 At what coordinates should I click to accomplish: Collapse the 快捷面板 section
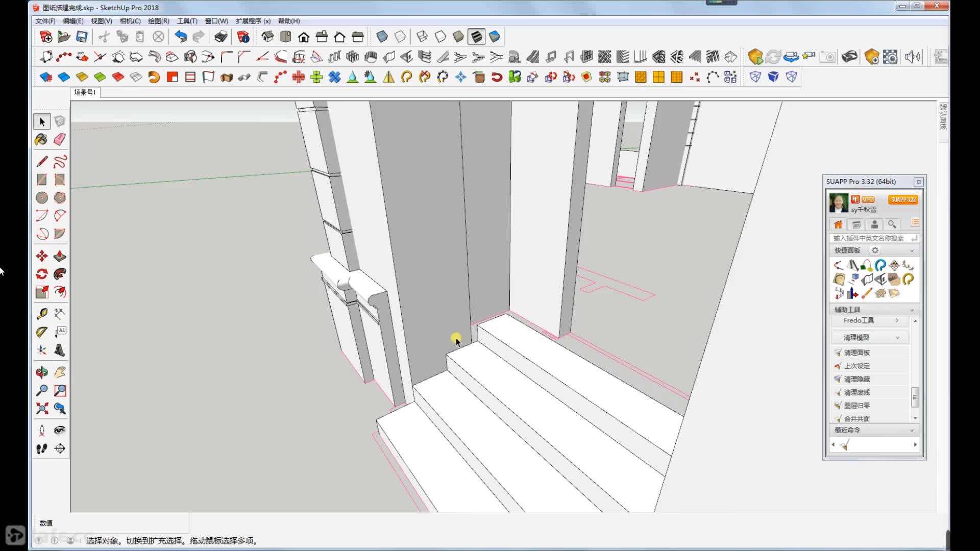[x=912, y=251]
